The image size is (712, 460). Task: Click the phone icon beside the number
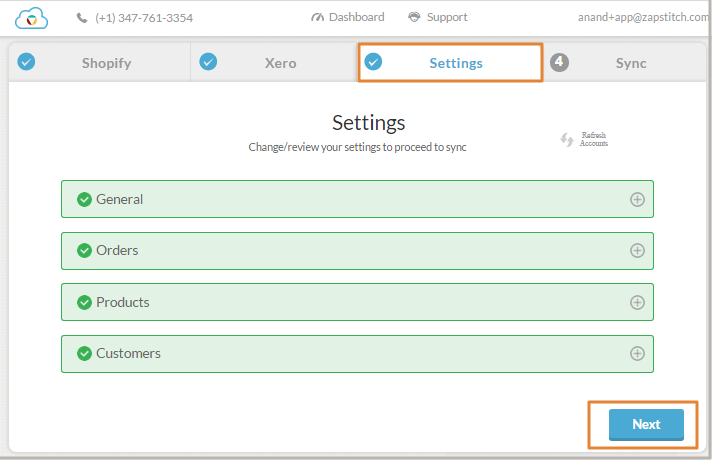82,18
